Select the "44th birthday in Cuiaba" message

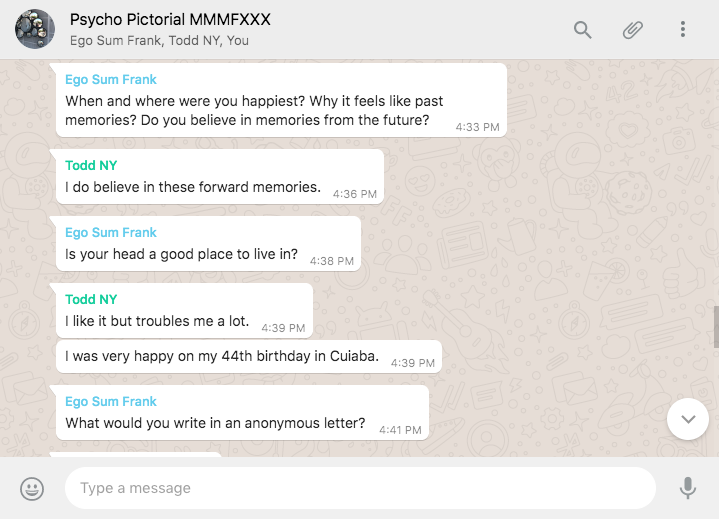[x=222, y=357]
